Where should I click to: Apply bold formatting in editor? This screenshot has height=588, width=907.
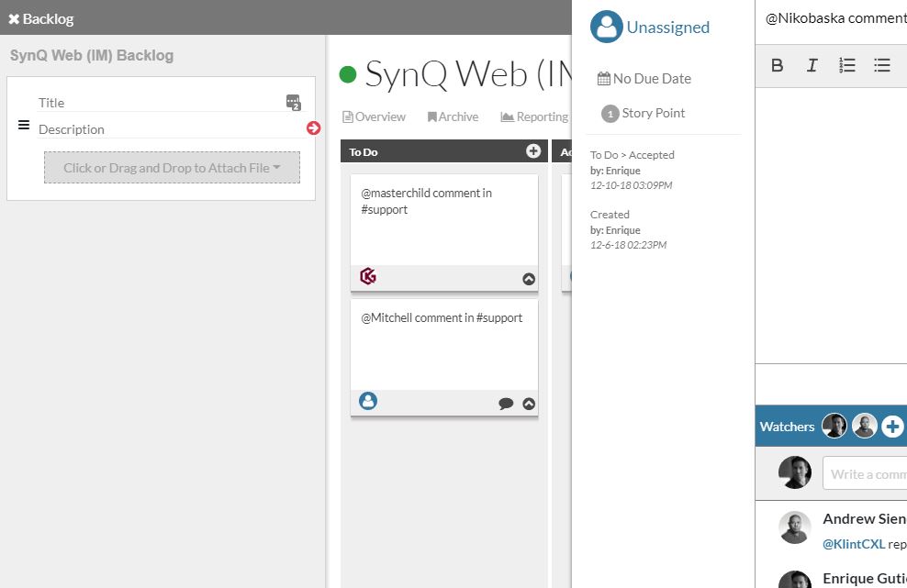coord(778,65)
